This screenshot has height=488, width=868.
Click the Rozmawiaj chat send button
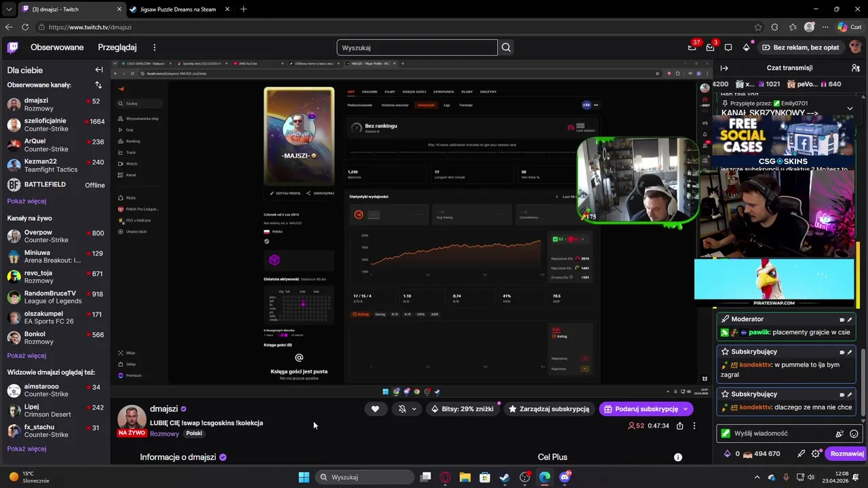click(x=846, y=454)
